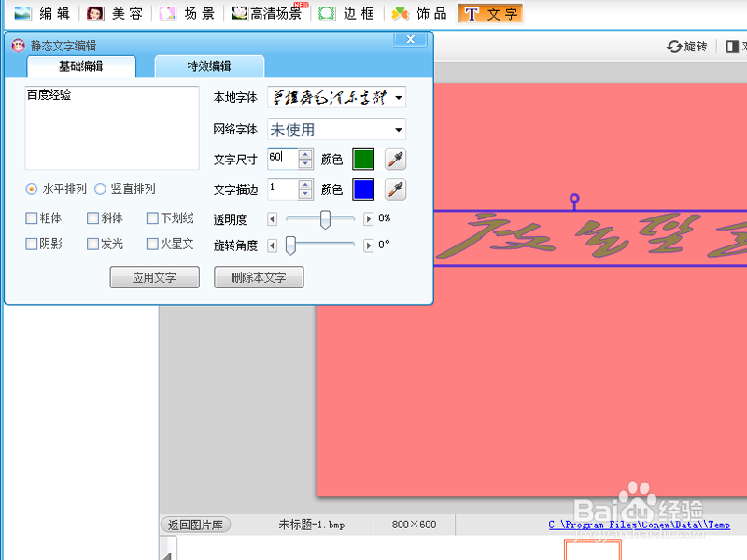The width and height of the screenshot is (747, 560).
Task: Open the C:\Program Files\Conew\Data\Temp path link
Action: (x=640, y=525)
